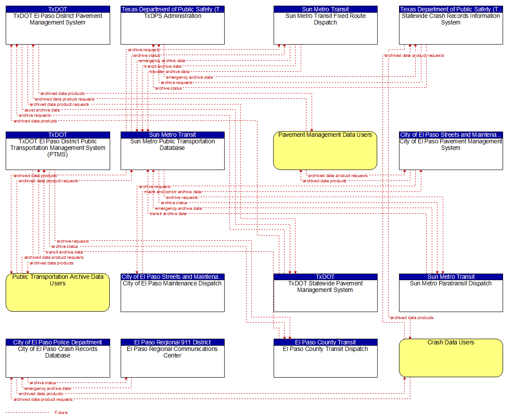
Task: Select "archived data product requests" below Pavement Management Data Users
Action: (338, 176)
